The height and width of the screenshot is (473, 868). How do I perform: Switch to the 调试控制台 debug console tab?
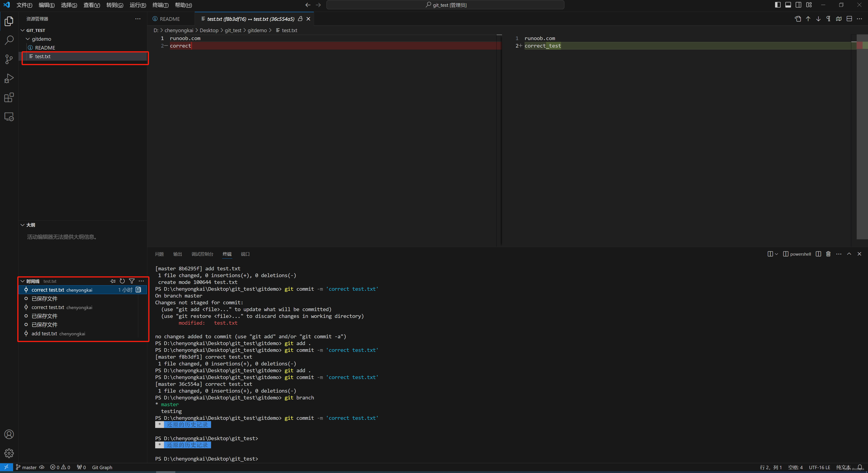pos(202,254)
